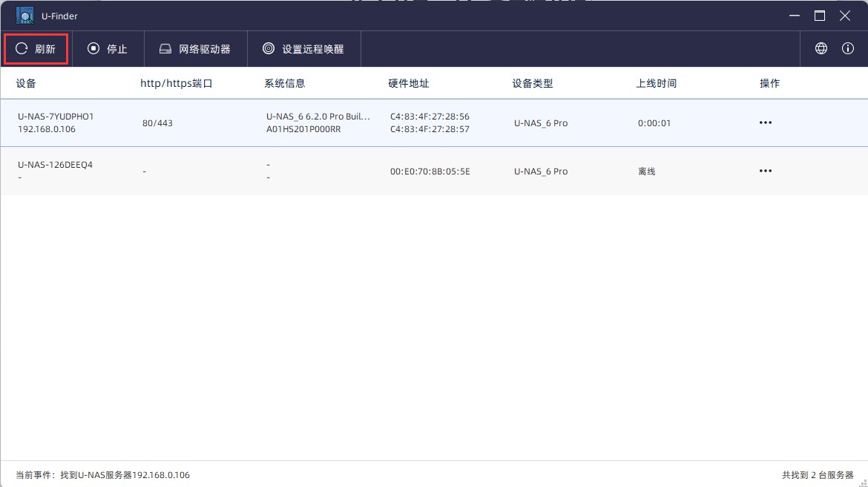
Task: Open actions menu for U-NAS-7YUDPHO1
Action: pos(766,122)
